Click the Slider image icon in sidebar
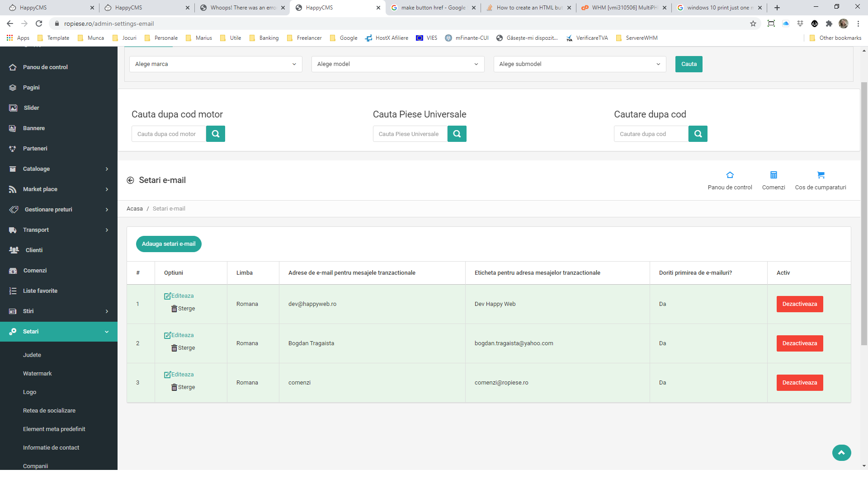This screenshot has height=488, width=868. point(13,108)
